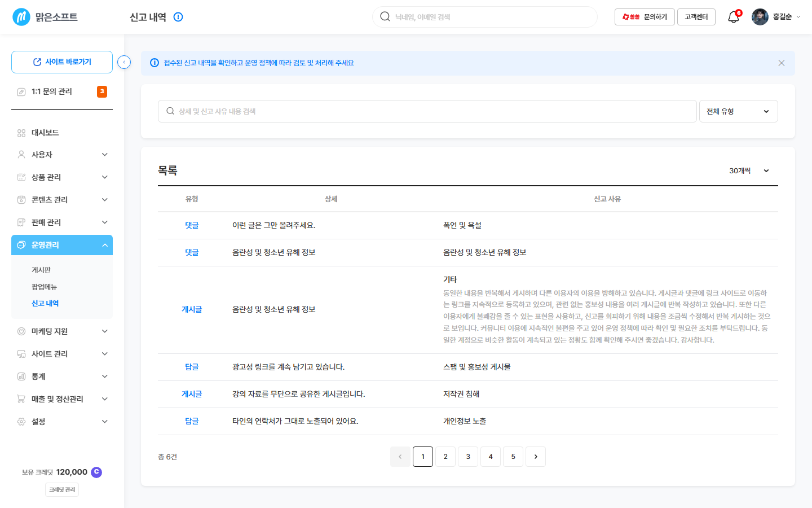Viewport: 812px width, 508px height.
Task: Open the 홍길순 profile avatar
Action: (x=760, y=17)
